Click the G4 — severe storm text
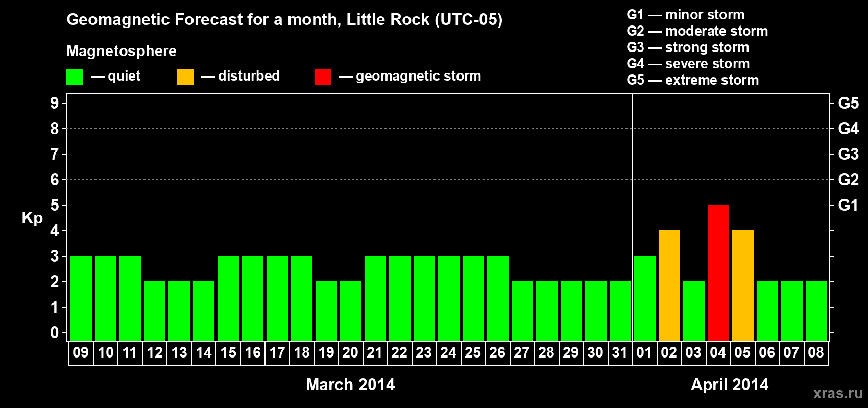The image size is (868, 408). (x=688, y=64)
